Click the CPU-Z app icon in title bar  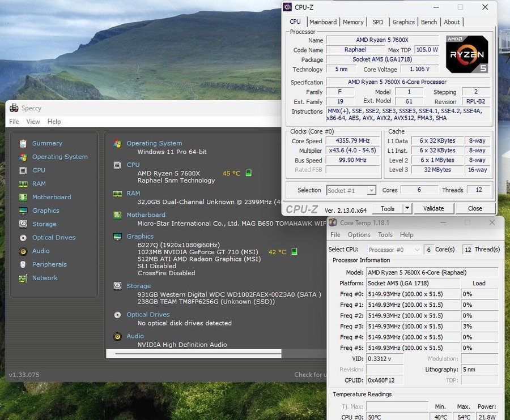point(287,7)
